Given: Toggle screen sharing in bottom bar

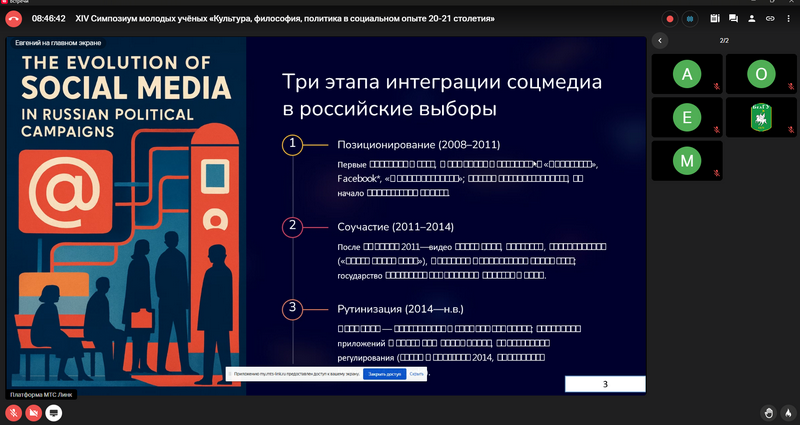Looking at the screenshot, I should [52, 412].
